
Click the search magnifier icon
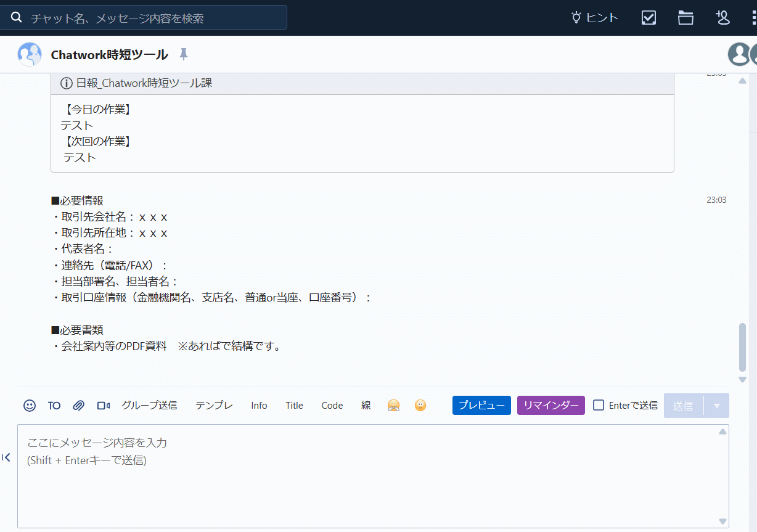17,18
